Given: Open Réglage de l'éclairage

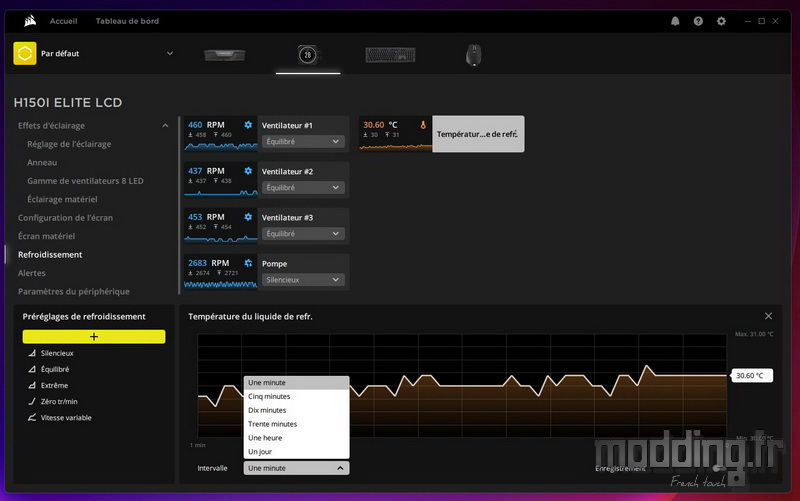Looking at the screenshot, I should pos(69,144).
